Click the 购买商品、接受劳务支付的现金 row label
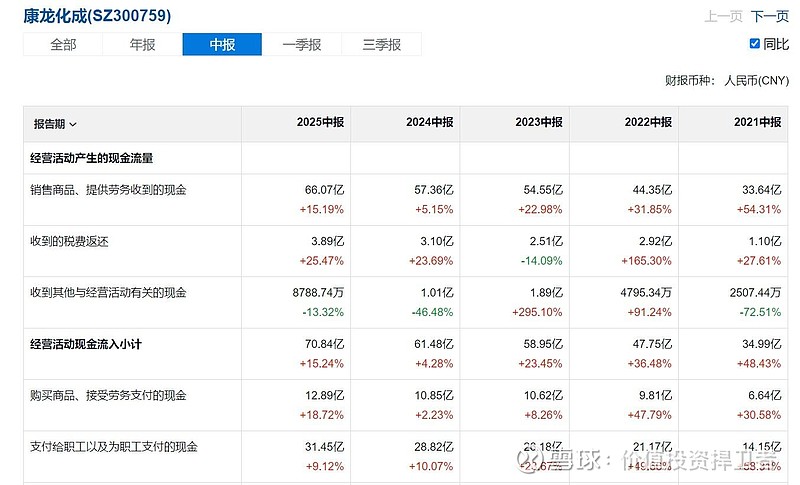This screenshot has height=485, width=800. 108,395
